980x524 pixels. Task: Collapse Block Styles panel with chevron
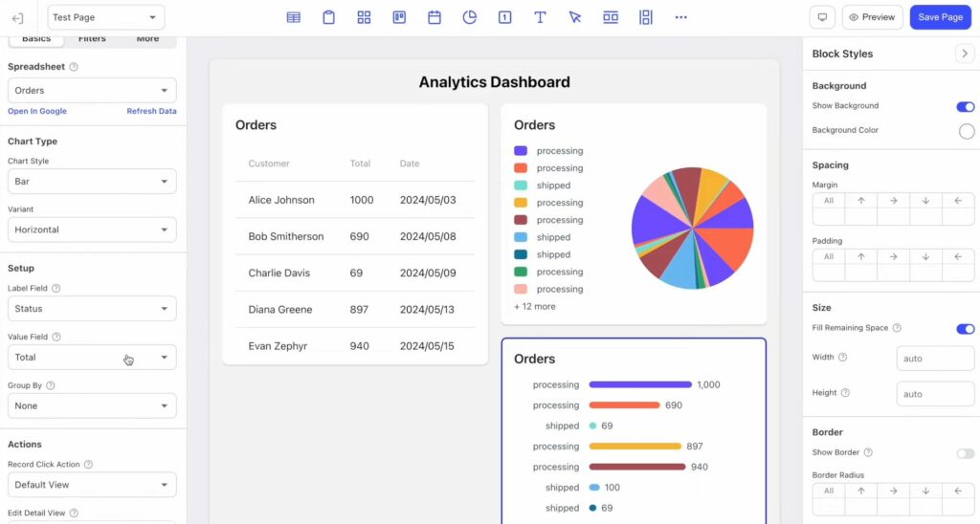pyautogui.click(x=965, y=54)
